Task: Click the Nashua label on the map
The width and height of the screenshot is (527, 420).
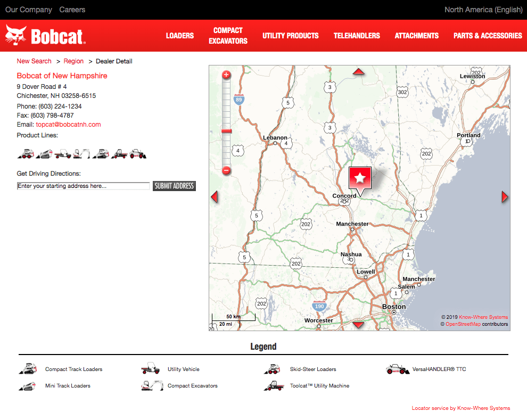Action: click(x=351, y=254)
